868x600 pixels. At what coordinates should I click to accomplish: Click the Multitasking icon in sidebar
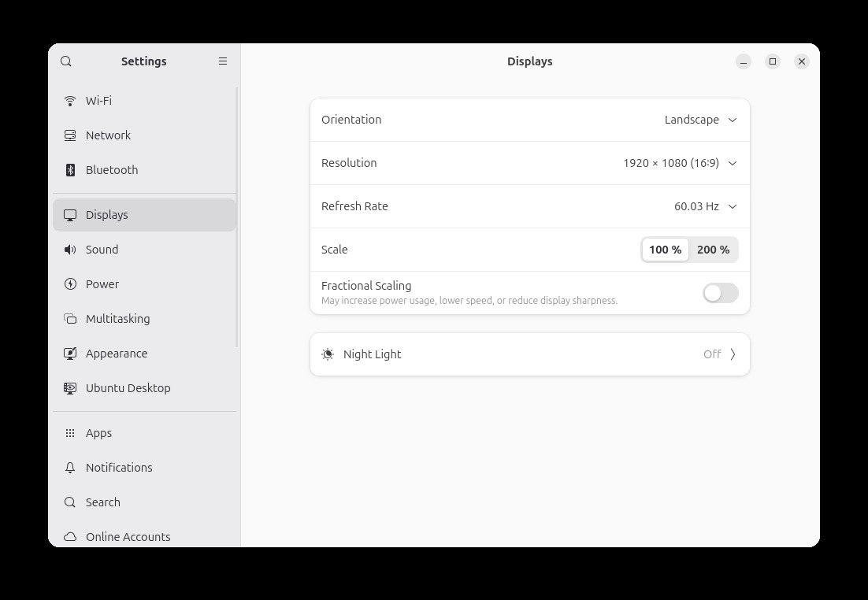coord(70,319)
